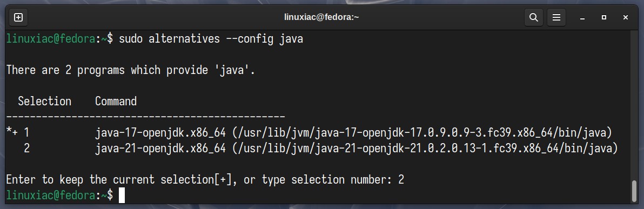644x209 pixels.
Task: Click the dashed separator line under headers
Action: pyautogui.click(x=145, y=117)
